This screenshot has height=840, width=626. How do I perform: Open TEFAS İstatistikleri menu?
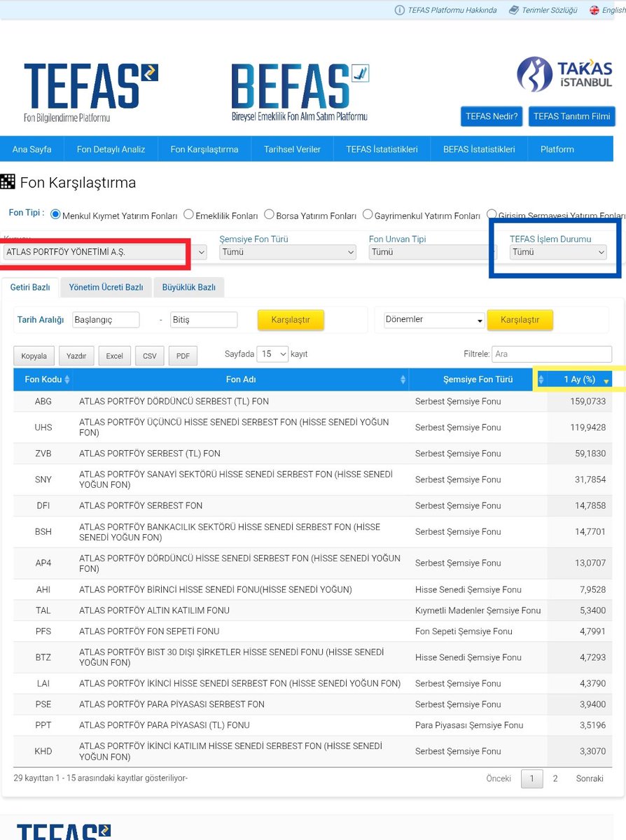(x=382, y=149)
